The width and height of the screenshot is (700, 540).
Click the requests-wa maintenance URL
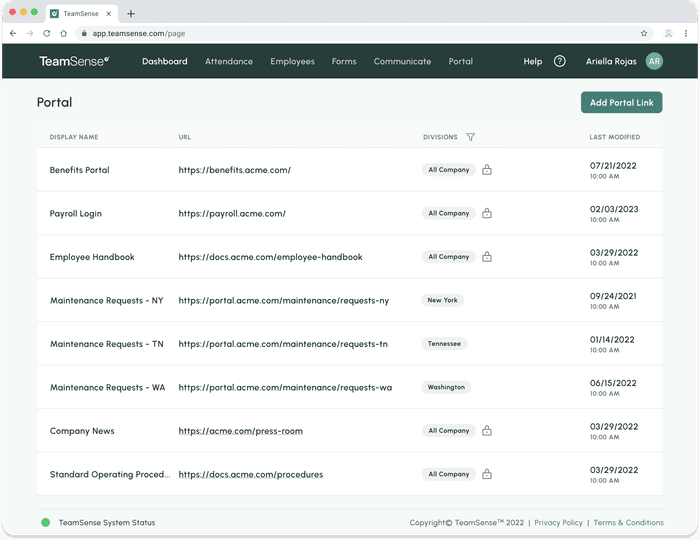click(285, 387)
